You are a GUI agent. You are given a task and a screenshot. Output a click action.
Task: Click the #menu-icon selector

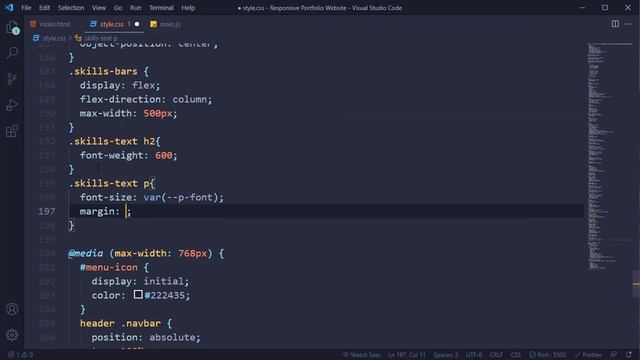pyautogui.click(x=109, y=267)
